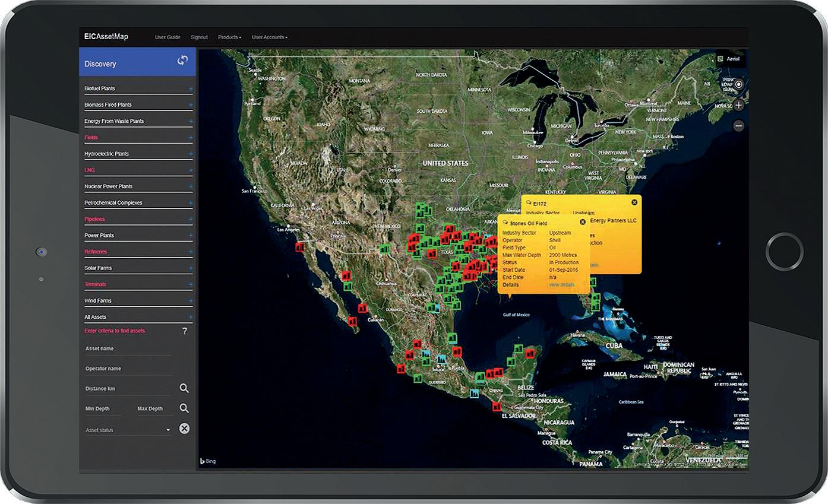Click the Asset name input field

point(128,349)
